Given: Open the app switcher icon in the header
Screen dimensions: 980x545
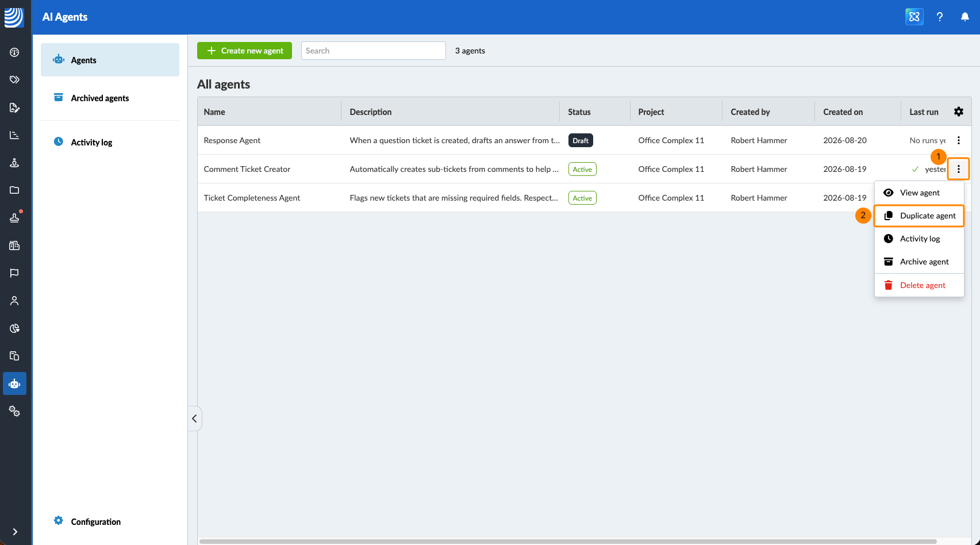Looking at the screenshot, I should click(914, 17).
